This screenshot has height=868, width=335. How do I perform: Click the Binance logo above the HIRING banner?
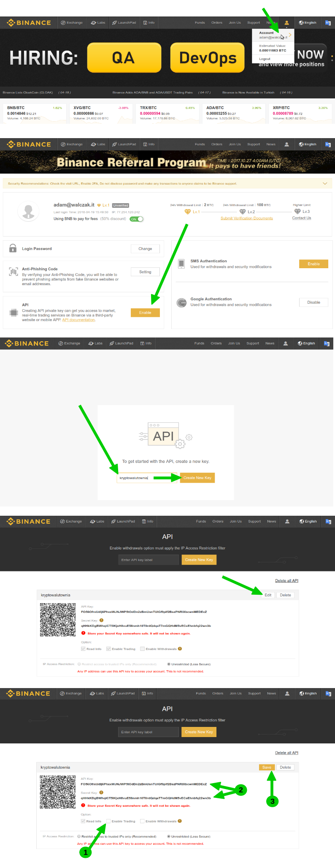[x=29, y=23]
